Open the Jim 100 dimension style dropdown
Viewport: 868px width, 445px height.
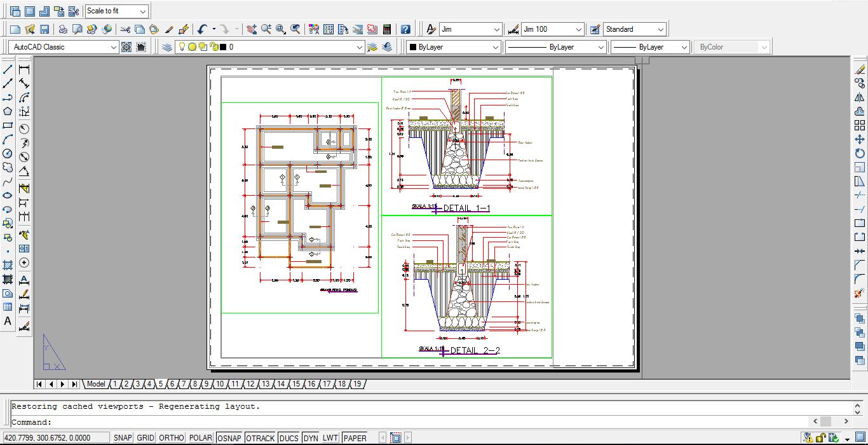(x=578, y=29)
